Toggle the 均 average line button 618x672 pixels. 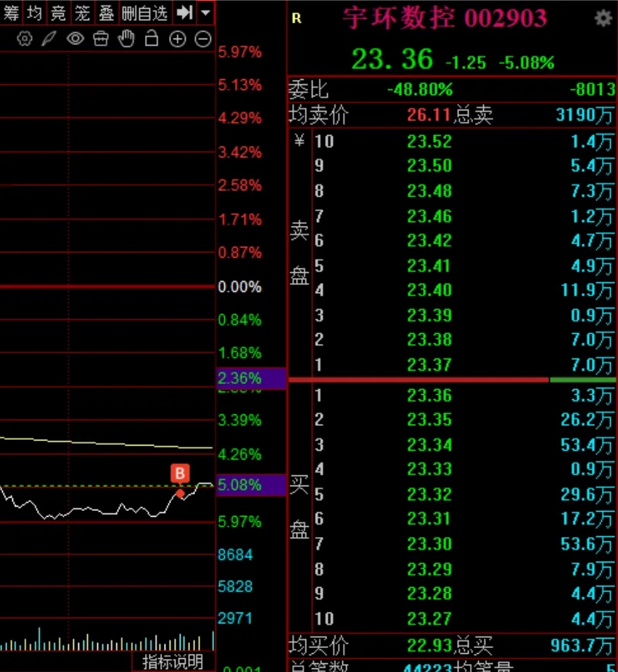point(35,12)
